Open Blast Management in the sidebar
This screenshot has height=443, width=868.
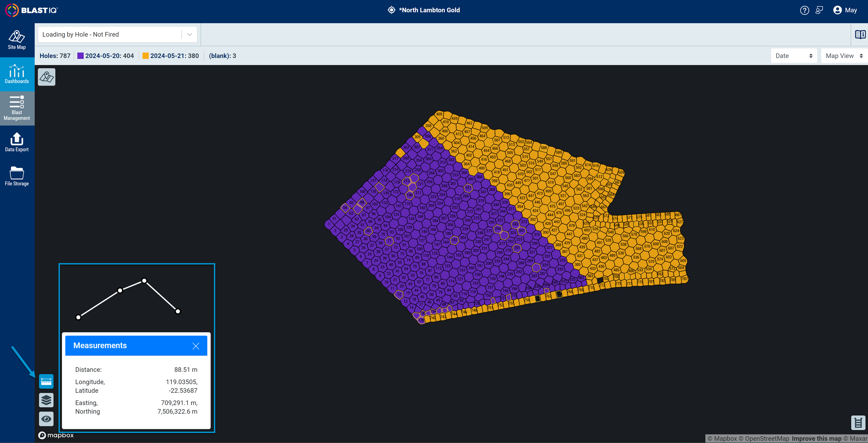(x=17, y=108)
